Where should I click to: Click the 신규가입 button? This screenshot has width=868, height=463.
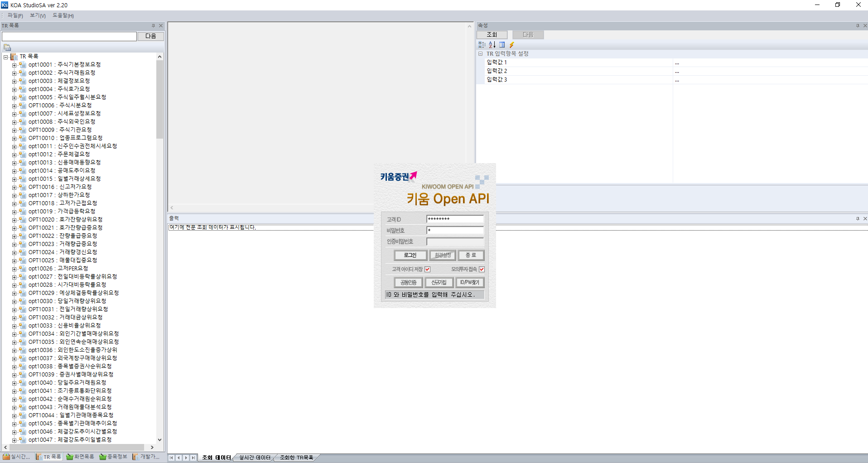(439, 283)
